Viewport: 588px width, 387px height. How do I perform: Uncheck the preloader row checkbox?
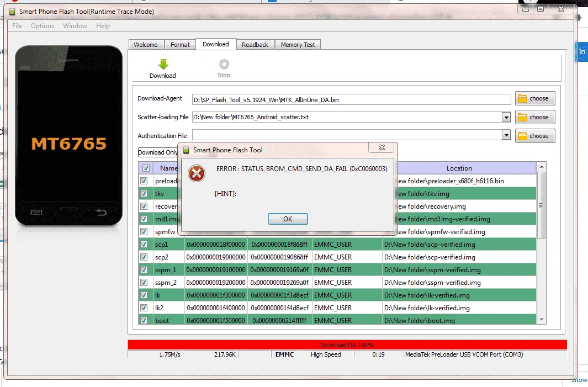pyautogui.click(x=144, y=181)
